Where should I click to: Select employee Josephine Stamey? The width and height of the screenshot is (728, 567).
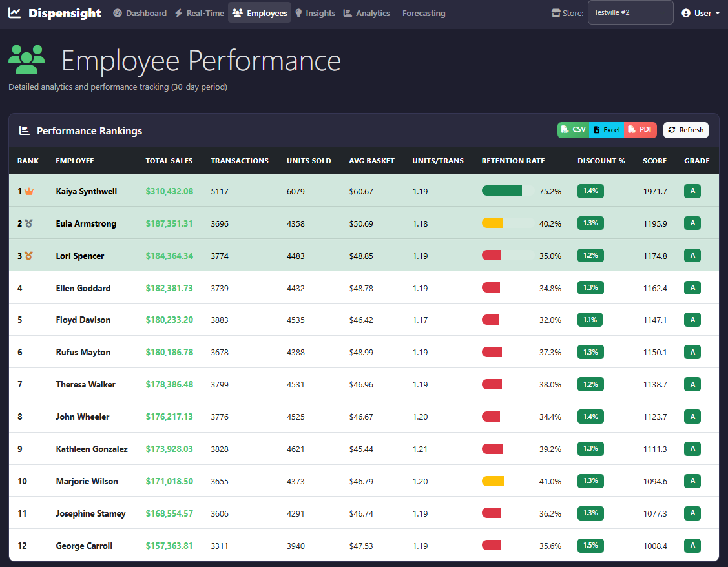point(90,513)
